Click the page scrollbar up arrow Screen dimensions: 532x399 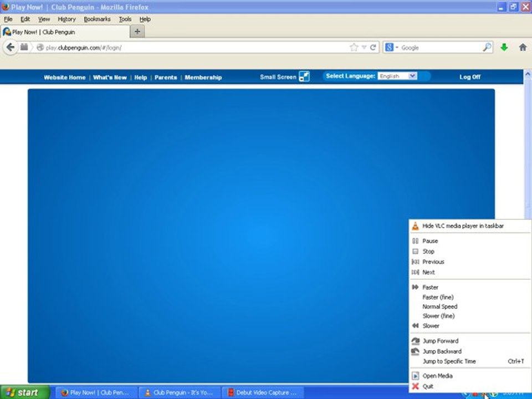point(528,74)
